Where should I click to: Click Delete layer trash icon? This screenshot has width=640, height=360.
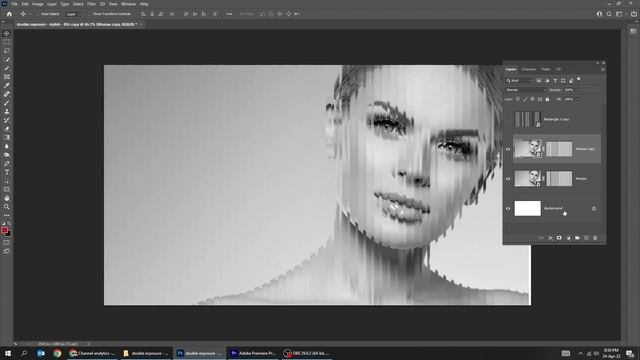pos(595,238)
